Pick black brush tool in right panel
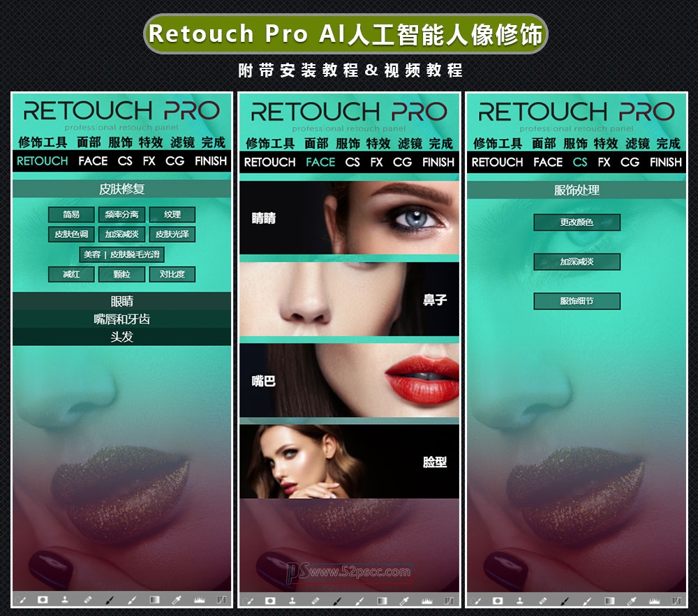The height and width of the screenshot is (616, 698). pos(565,601)
